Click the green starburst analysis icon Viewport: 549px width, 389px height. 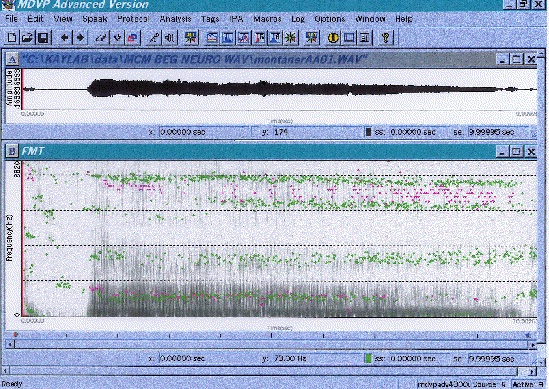click(291, 37)
